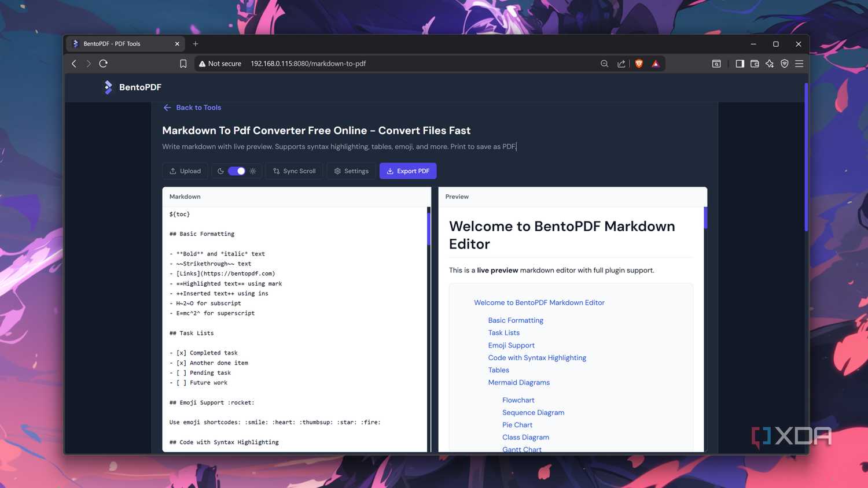
Task: Share this page via share icon
Action: click(621, 64)
